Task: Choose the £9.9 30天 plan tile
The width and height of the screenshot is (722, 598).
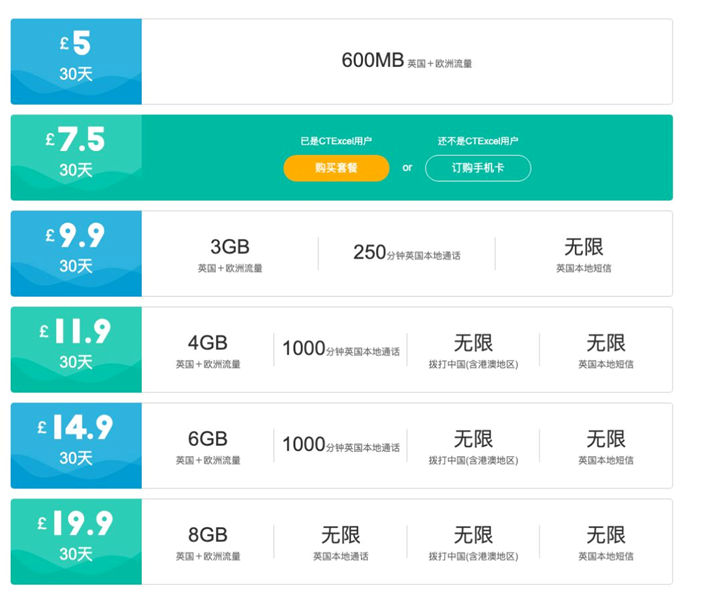Action: (76, 253)
